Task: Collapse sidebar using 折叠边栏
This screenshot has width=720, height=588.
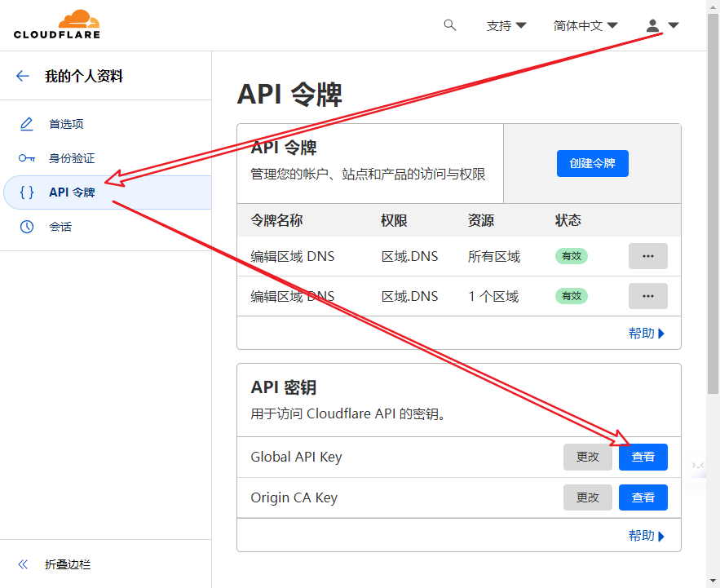Action: 68,564
